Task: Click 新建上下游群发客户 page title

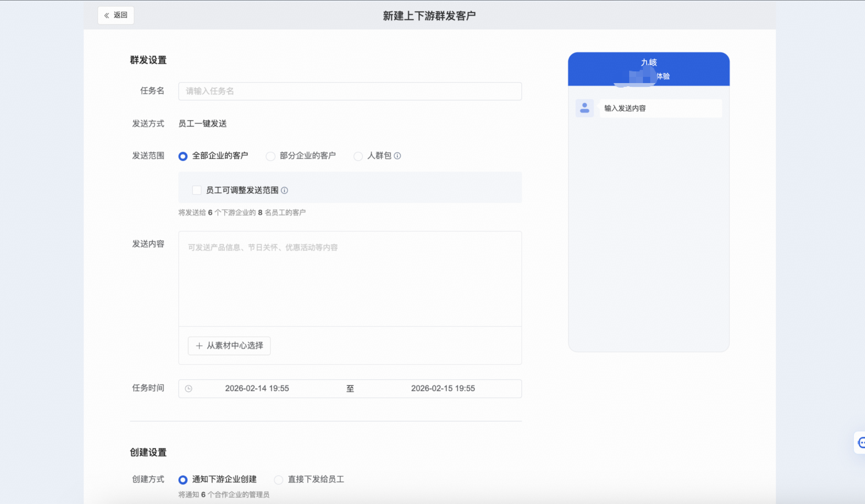Action: point(430,16)
